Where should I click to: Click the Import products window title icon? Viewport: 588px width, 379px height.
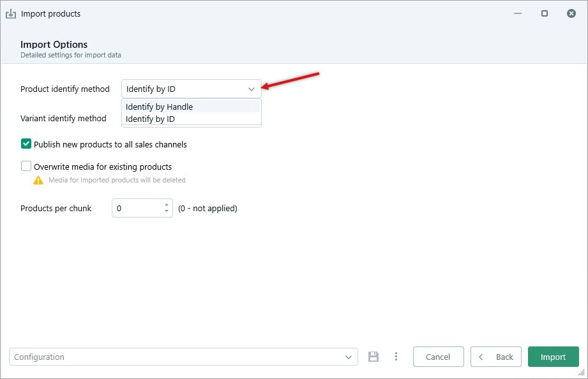(x=11, y=14)
